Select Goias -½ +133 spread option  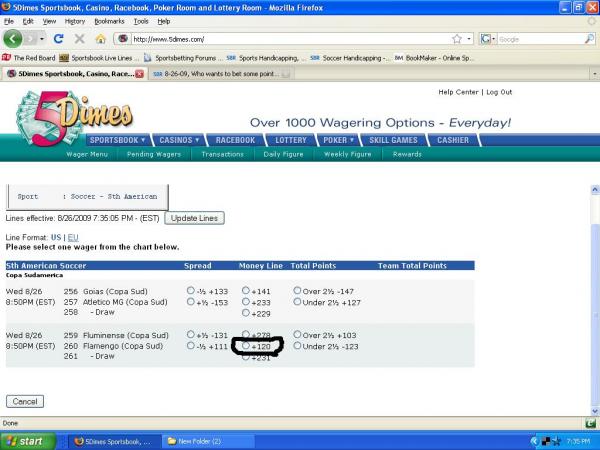tap(191, 291)
